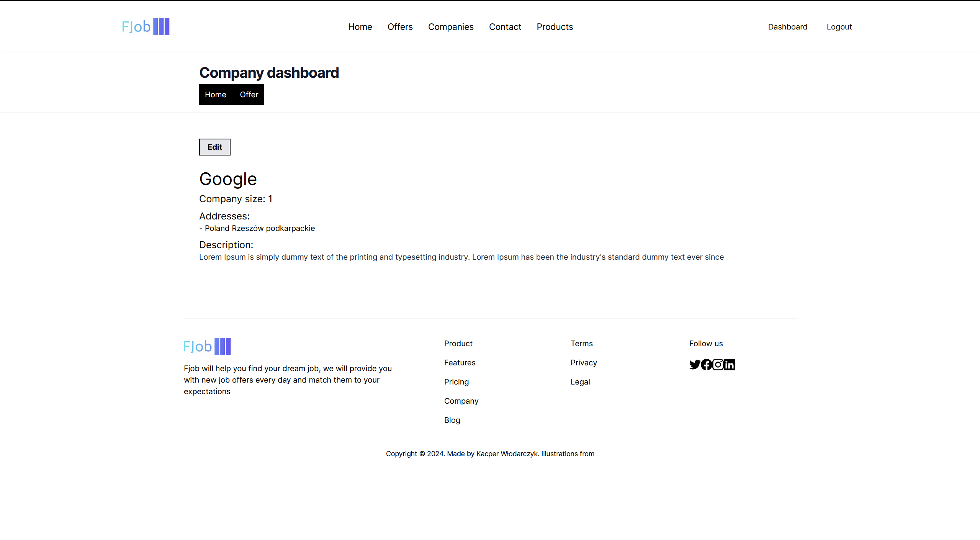Open the Dashboard link in header
980x540 pixels.
pos(787,27)
